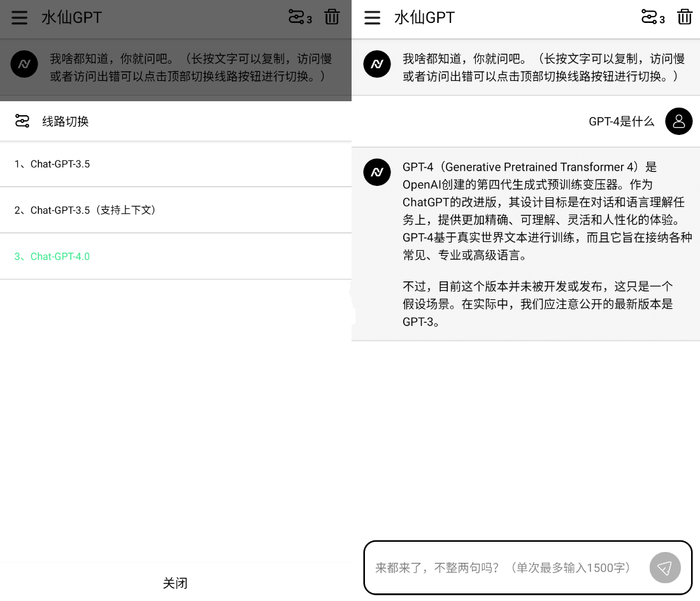
Task: Tap the reply paragraph starting "不过，目前这个版本"
Action: pos(538,304)
